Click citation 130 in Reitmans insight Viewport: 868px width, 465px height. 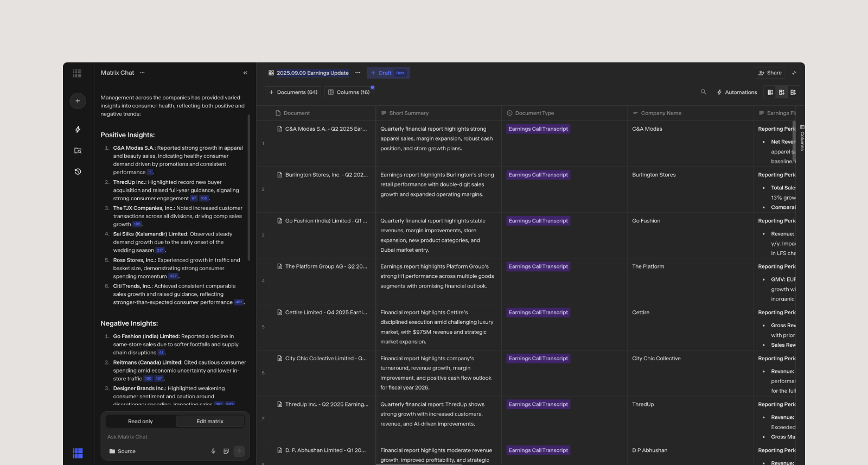148,379
